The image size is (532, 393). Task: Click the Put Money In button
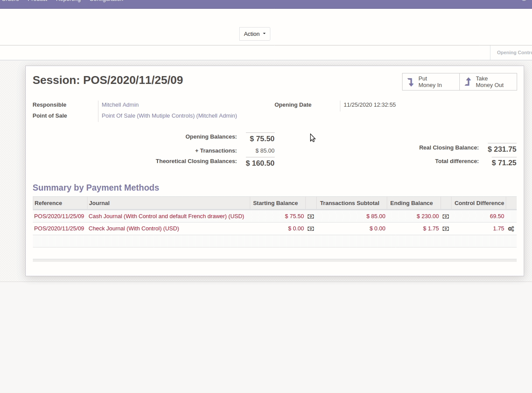pyautogui.click(x=431, y=82)
